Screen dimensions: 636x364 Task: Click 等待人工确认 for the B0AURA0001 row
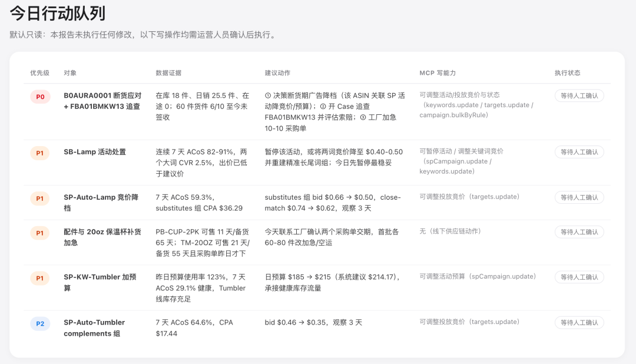tap(579, 96)
